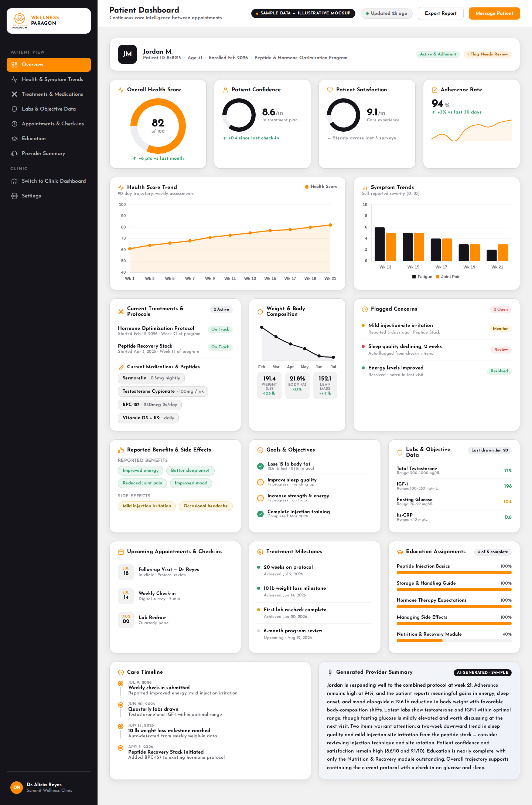Viewport: 532px width, 805px height.
Task: Select Appointments & Check-ins in sidebar
Action: (x=49, y=124)
